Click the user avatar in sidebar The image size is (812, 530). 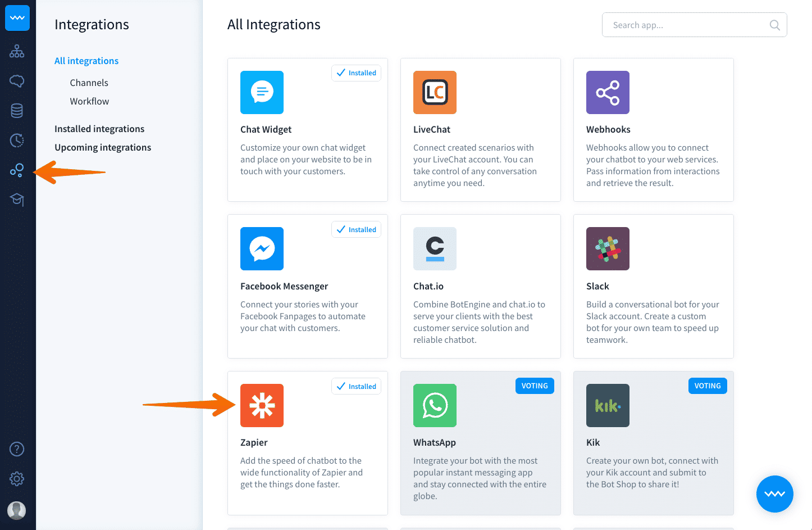coord(17,510)
